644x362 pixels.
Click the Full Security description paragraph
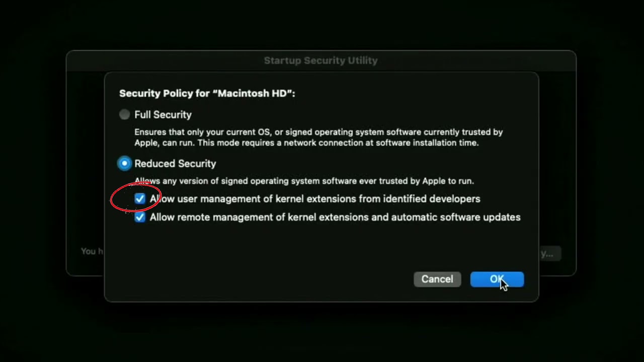pos(318,137)
